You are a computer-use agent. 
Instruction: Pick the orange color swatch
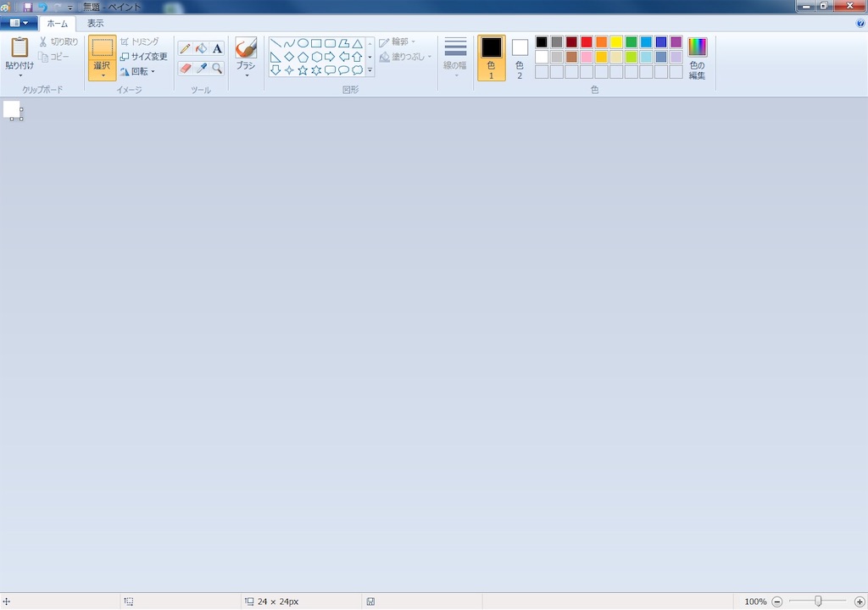(601, 42)
